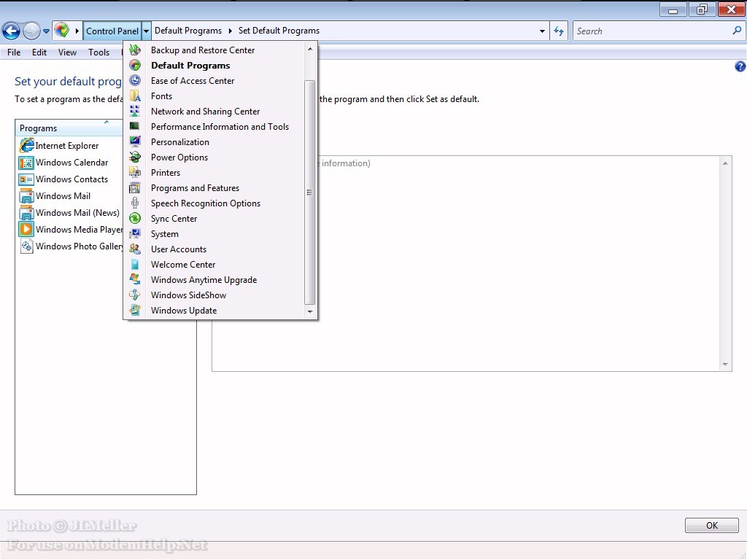The height and width of the screenshot is (560, 747).
Task: Click the dropdown list scrollbar thumb
Action: [309, 192]
